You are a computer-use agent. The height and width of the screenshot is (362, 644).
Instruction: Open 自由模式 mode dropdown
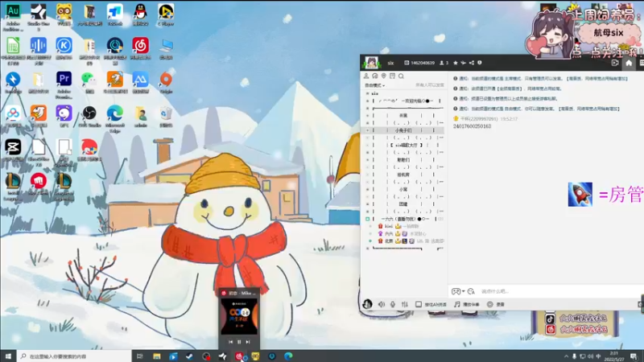point(374,85)
